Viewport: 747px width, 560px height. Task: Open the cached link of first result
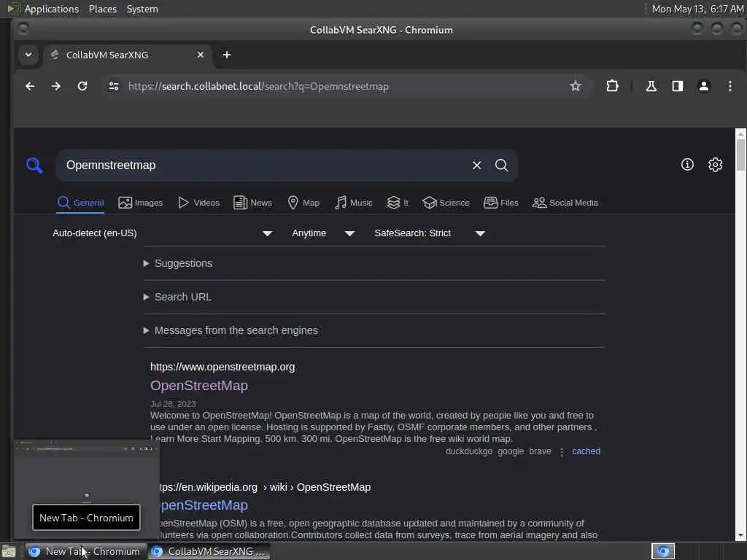click(586, 451)
